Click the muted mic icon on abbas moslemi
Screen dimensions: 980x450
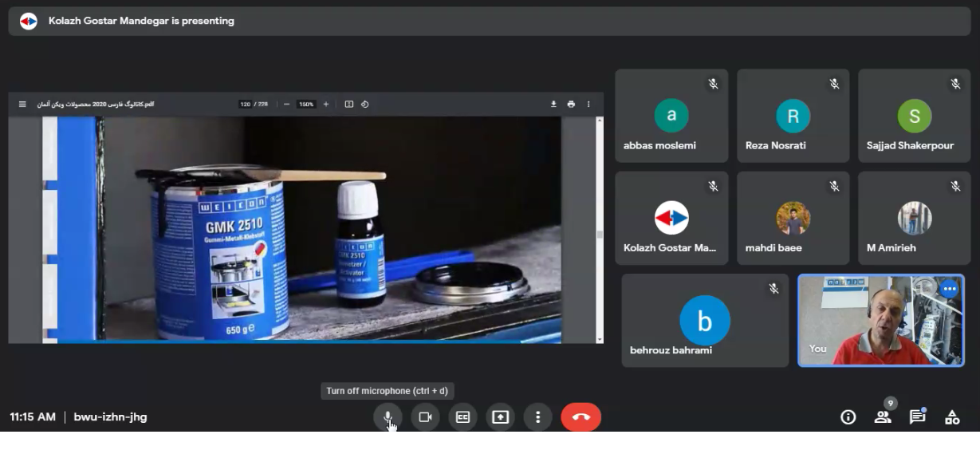pos(713,84)
